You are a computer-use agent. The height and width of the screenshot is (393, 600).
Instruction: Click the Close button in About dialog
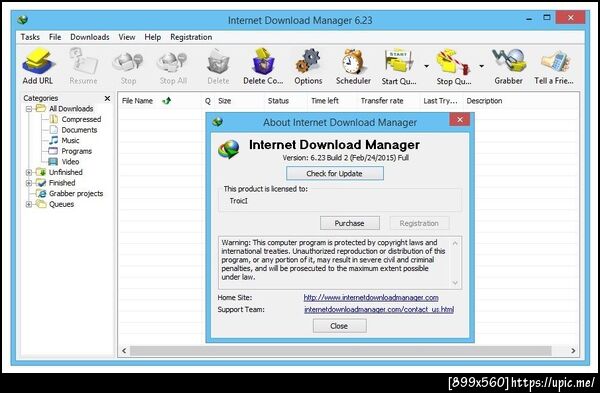339,326
